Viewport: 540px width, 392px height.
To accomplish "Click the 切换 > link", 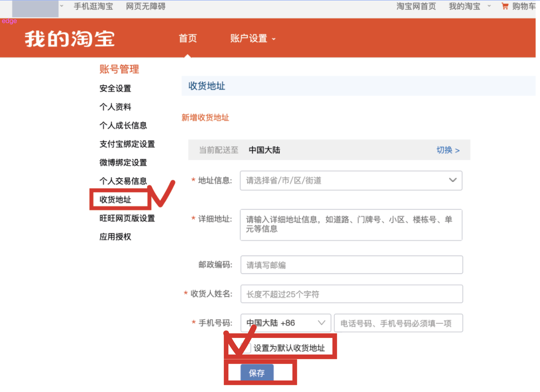I will (x=448, y=150).
